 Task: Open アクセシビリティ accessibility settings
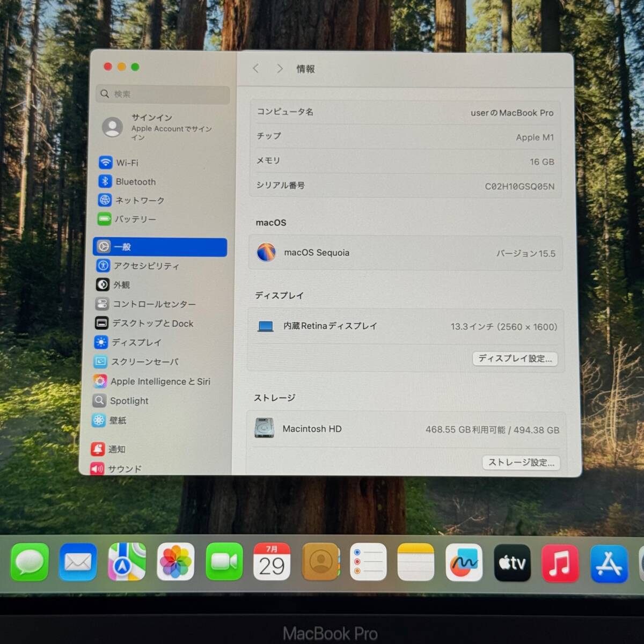coord(138,266)
